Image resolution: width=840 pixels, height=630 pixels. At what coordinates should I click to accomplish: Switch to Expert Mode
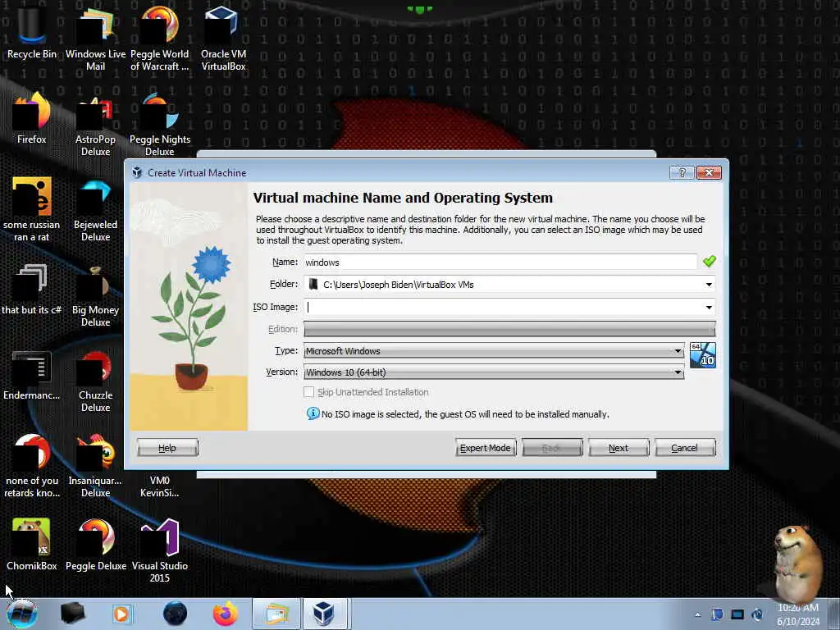486,448
